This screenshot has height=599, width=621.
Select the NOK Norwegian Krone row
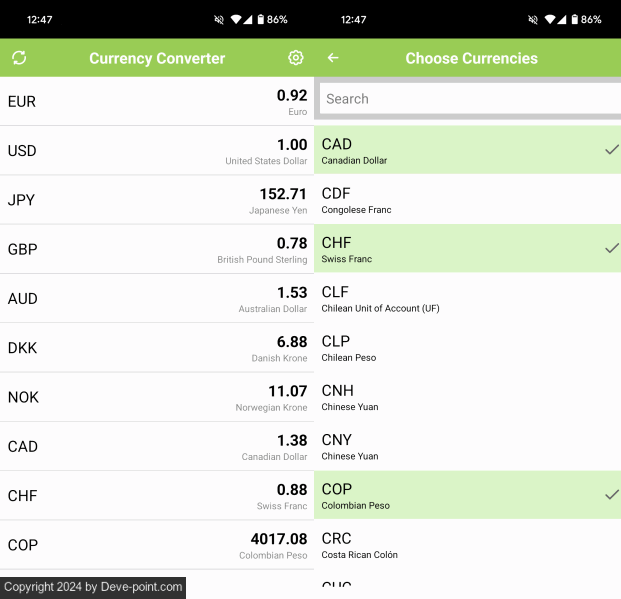pyautogui.click(x=157, y=397)
